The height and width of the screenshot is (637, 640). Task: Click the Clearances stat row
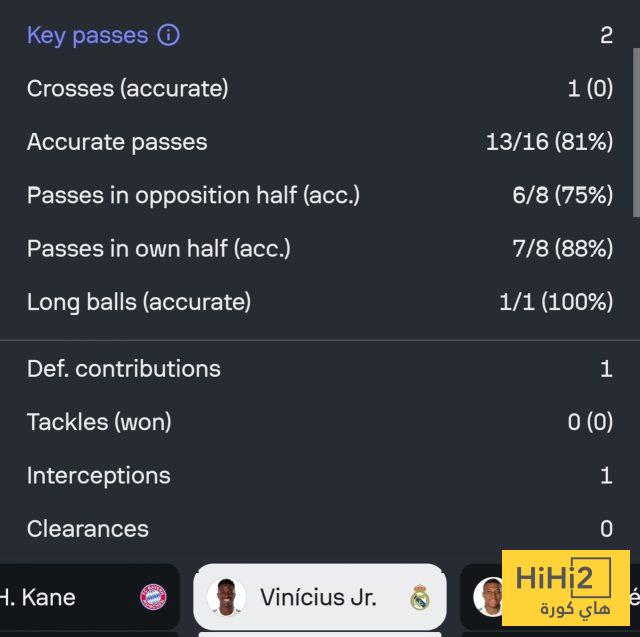(x=320, y=528)
